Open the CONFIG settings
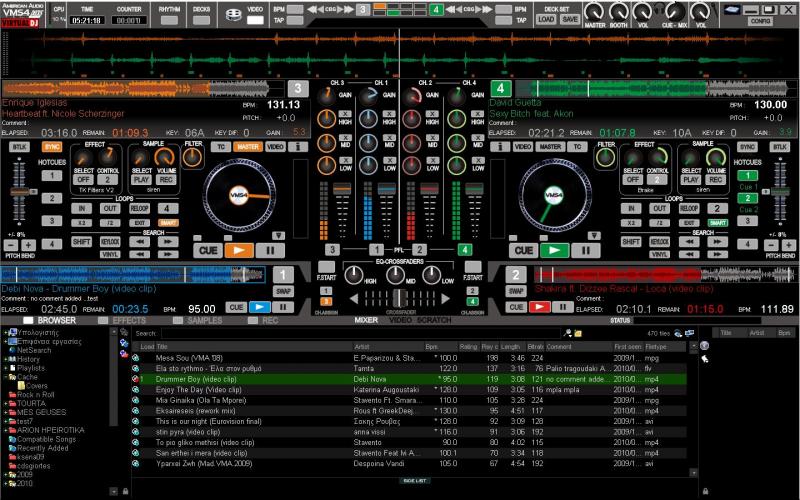The width and height of the screenshot is (800, 500). [x=760, y=21]
